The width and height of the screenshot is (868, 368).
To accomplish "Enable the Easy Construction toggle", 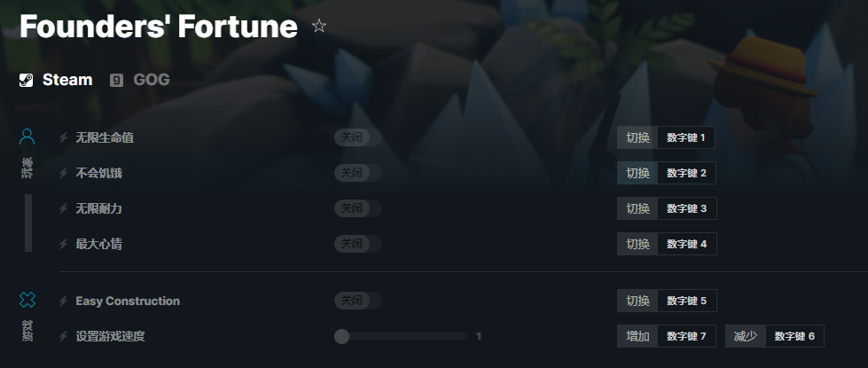I will point(358,301).
